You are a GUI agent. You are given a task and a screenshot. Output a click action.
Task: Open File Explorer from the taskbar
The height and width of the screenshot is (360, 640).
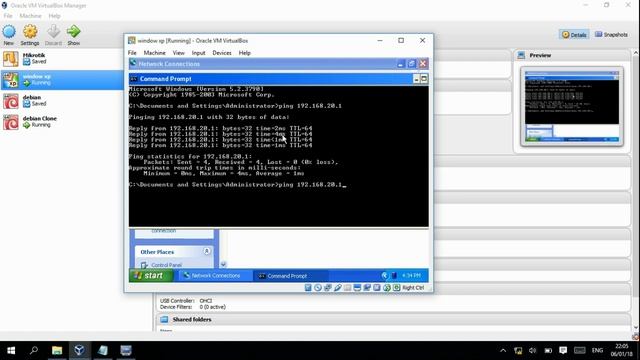[57, 351]
